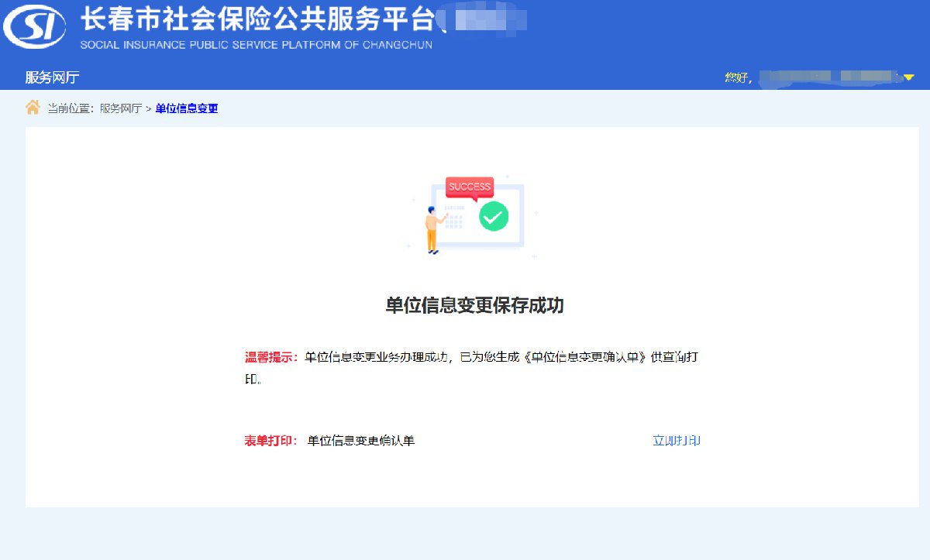The image size is (930, 560).
Task: Expand the yellow user account dropdown arrow
Action: (x=909, y=77)
